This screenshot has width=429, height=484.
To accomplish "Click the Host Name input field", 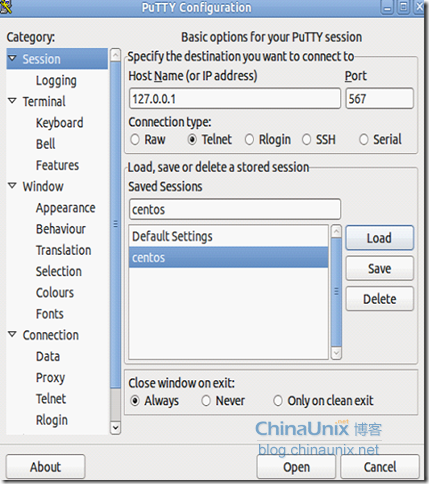I will point(235,99).
